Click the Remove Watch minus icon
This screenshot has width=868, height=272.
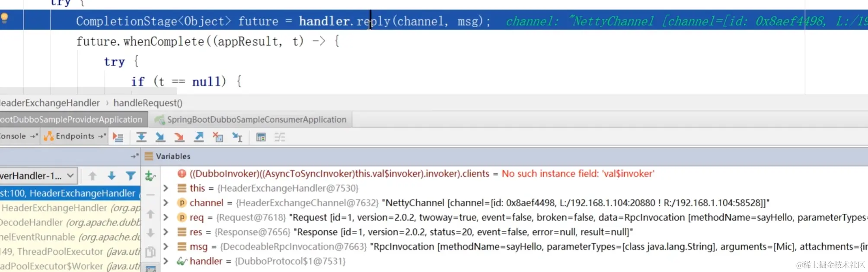[x=150, y=195]
